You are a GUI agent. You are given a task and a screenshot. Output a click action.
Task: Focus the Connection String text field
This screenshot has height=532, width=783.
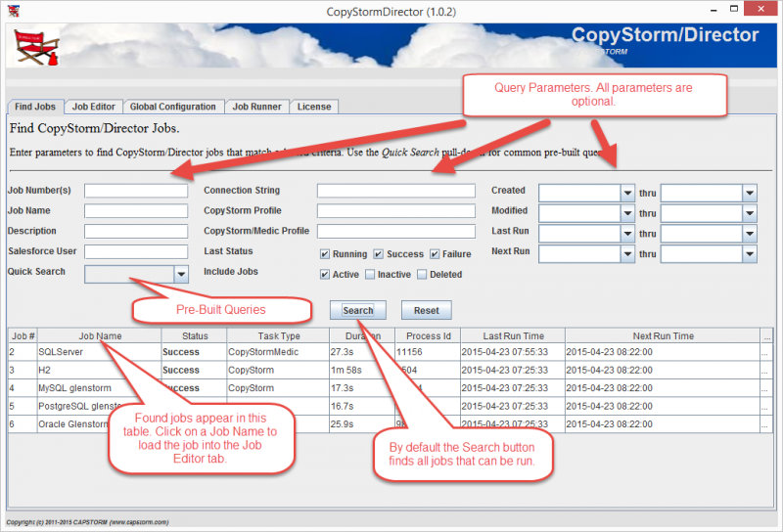[399, 191]
